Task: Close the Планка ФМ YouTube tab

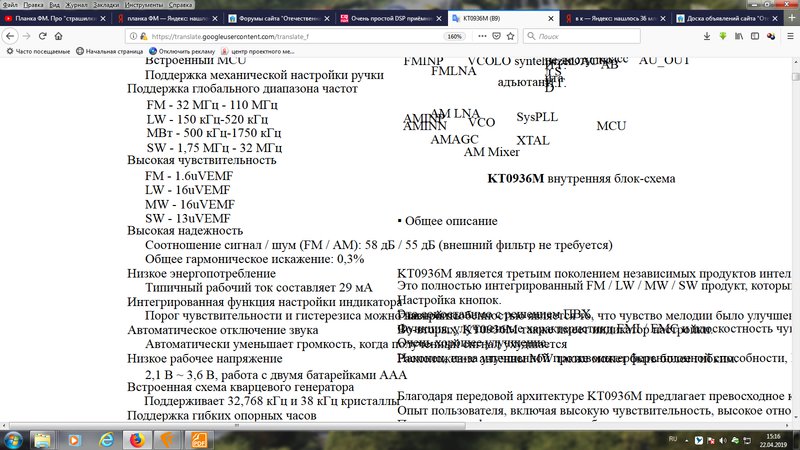Action: (x=103, y=18)
